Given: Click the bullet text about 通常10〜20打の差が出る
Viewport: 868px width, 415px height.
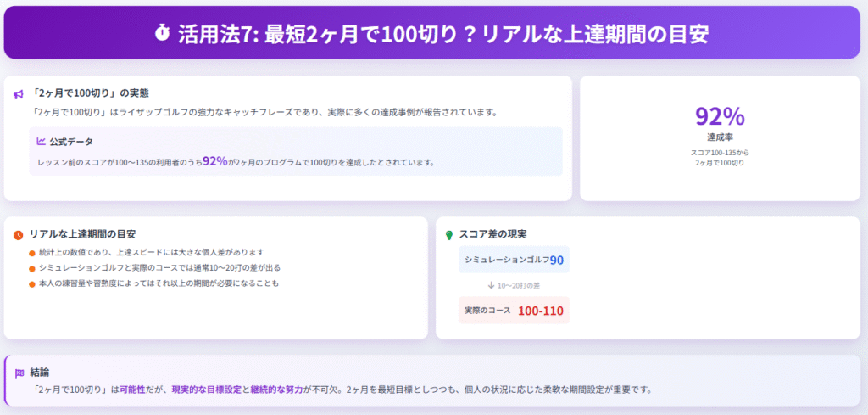Looking at the screenshot, I should 159,268.
